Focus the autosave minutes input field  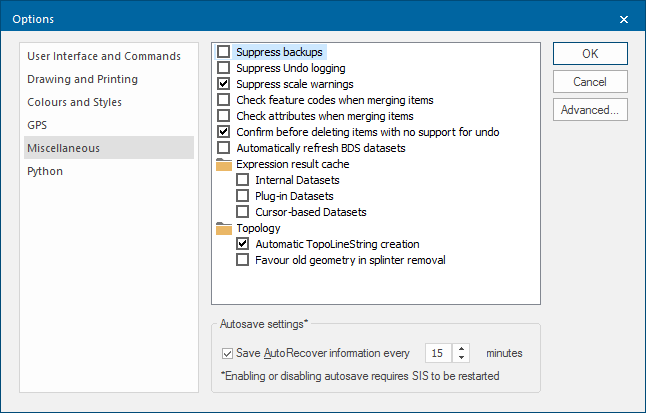[438, 353]
